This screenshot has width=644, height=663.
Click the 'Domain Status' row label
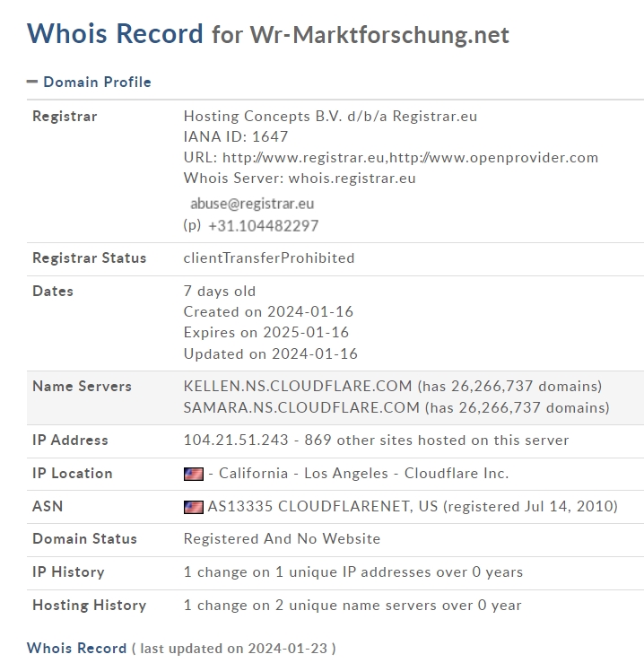(x=84, y=538)
